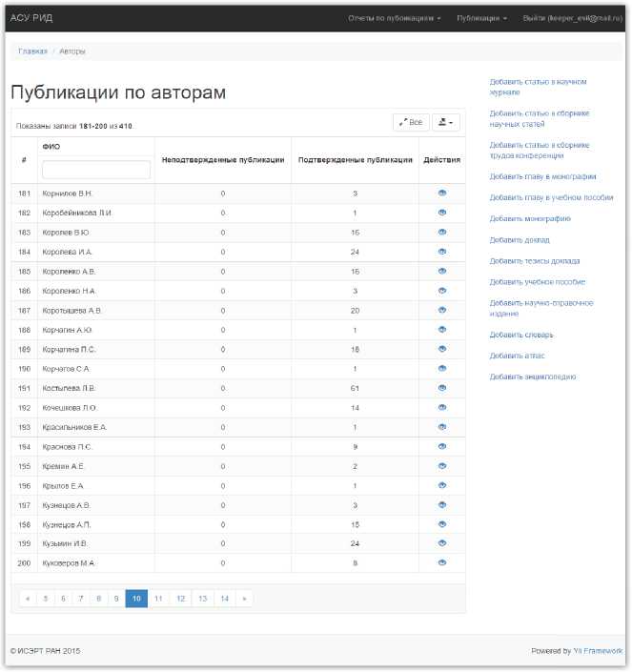The width and height of the screenshot is (632, 672).
Task: View publications of Корчагина П.С.
Action: tap(442, 349)
